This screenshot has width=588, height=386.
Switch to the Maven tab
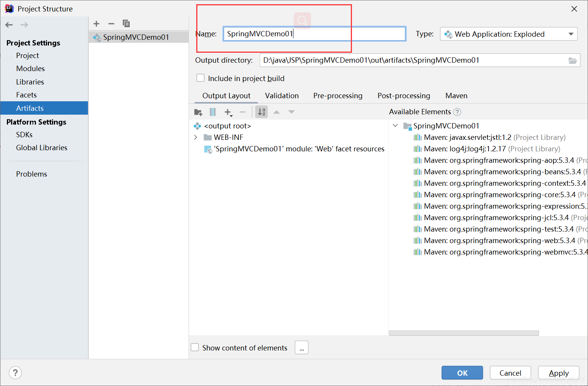coord(456,96)
